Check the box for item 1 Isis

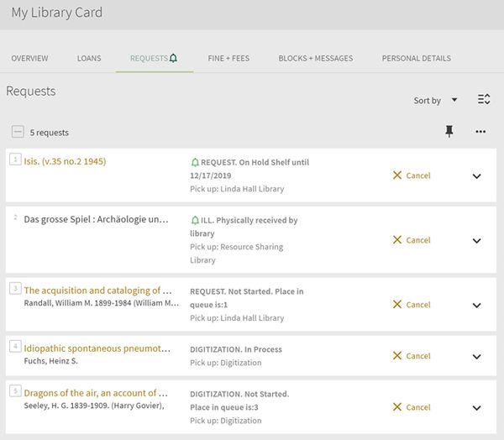click(x=15, y=159)
